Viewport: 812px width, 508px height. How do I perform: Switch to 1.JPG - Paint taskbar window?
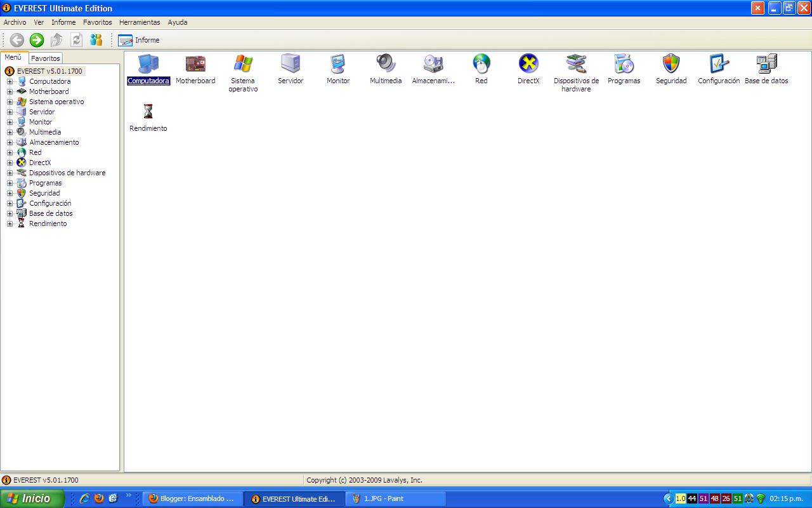[x=395, y=498]
